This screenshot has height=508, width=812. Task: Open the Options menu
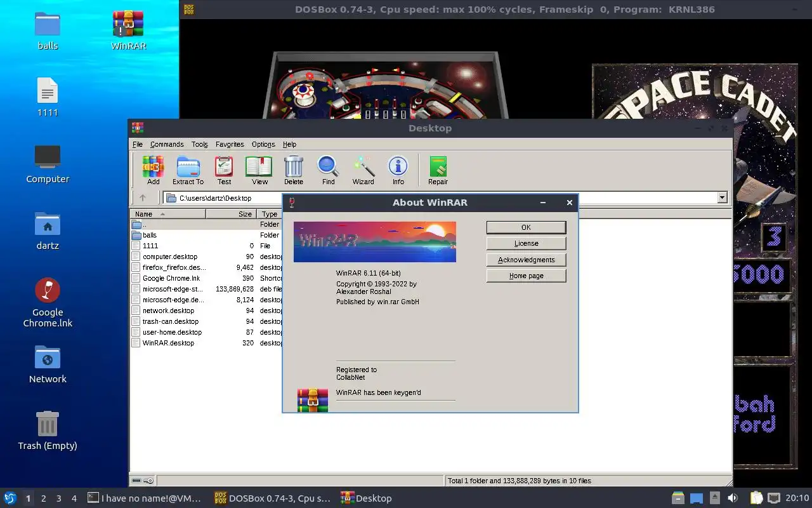pos(263,144)
